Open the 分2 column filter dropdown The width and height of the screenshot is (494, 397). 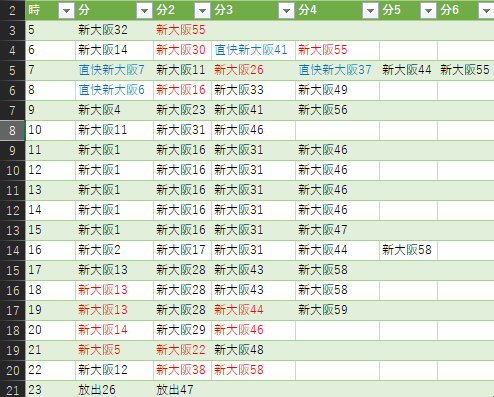[202, 11]
